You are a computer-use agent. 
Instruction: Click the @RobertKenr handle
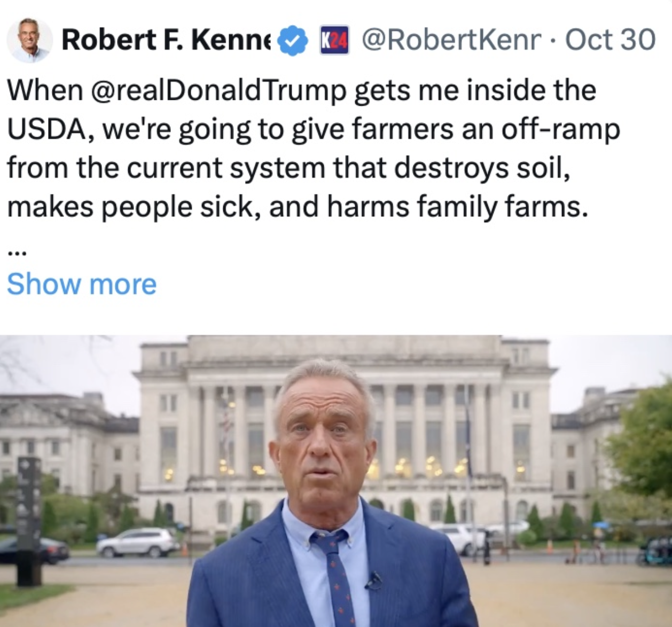click(x=451, y=40)
